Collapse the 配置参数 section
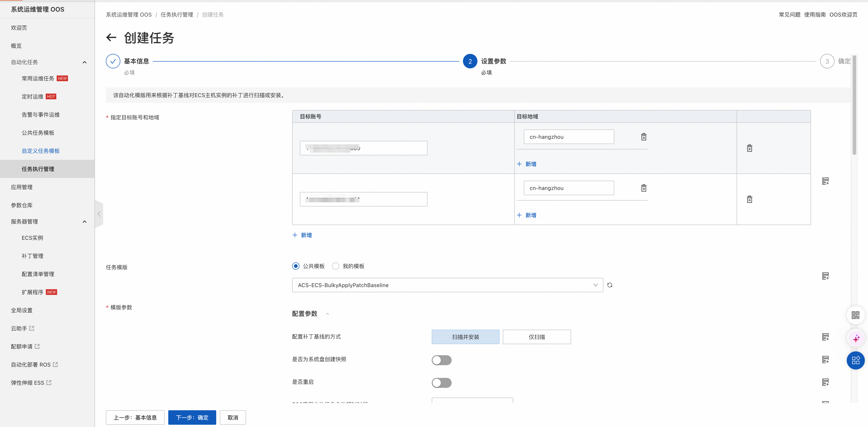The image size is (868, 427). pyautogui.click(x=327, y=314)
